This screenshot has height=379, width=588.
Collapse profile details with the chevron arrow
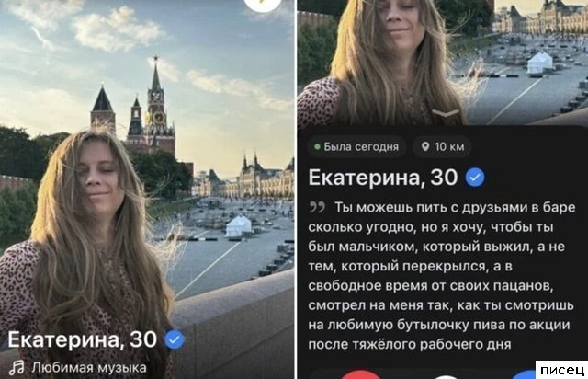tap(445, 113)
